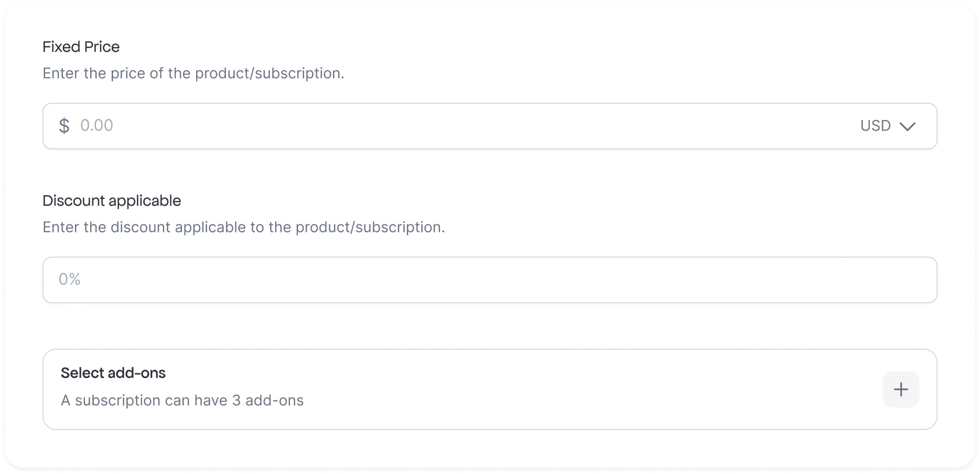Viewport: 980px width, 474px height.
Task: Click the plus button inside the Select add-ons panel
Action: coord(901,389)
